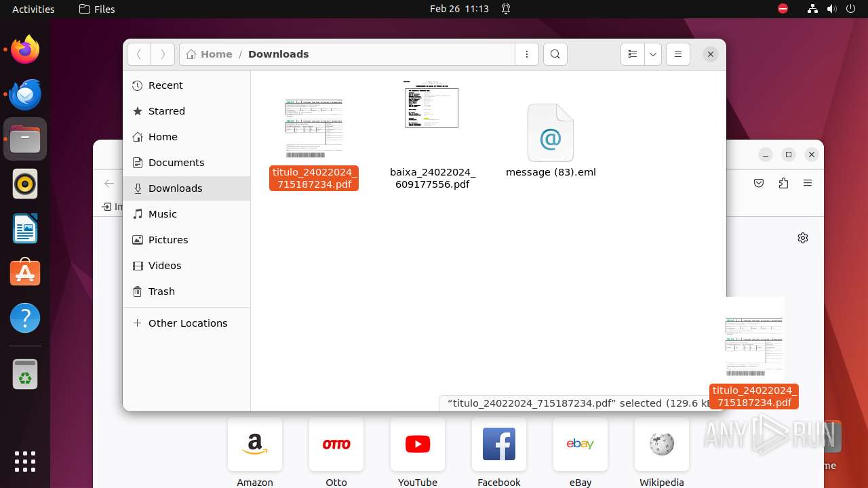Screen dimensions: 868x488
Task: Open the power menu in top bar
Action: point(850,9)
